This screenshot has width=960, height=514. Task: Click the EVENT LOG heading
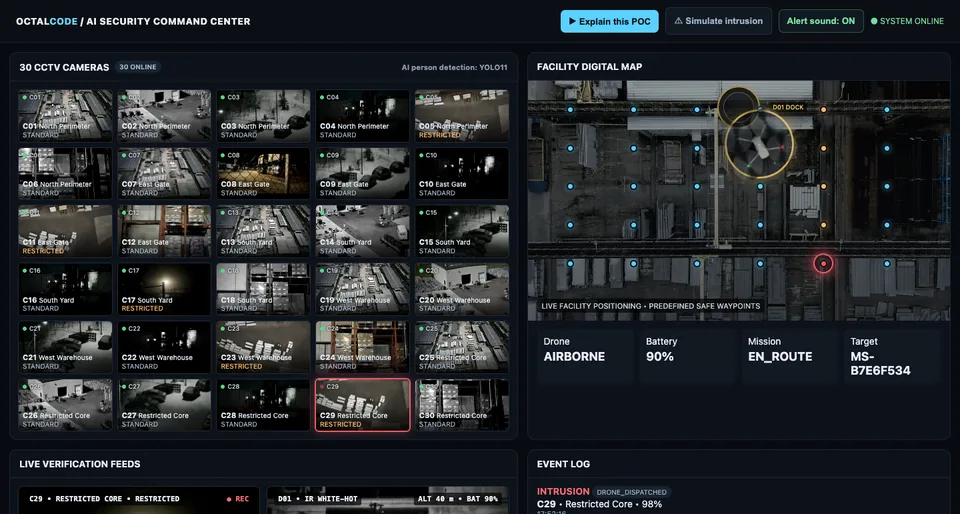coord(563,464)
